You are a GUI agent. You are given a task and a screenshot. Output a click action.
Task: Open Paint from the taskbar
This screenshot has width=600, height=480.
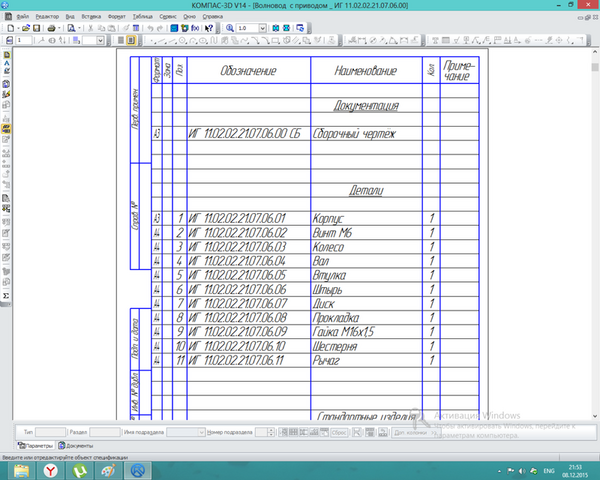(108, 470)
